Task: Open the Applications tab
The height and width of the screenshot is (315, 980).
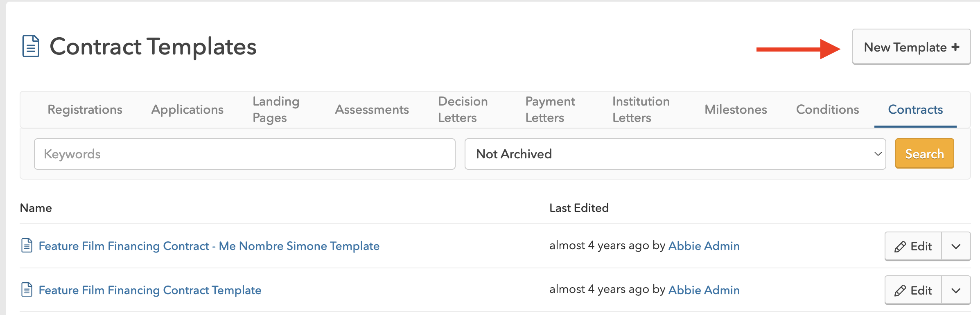Action: (187, 110)
